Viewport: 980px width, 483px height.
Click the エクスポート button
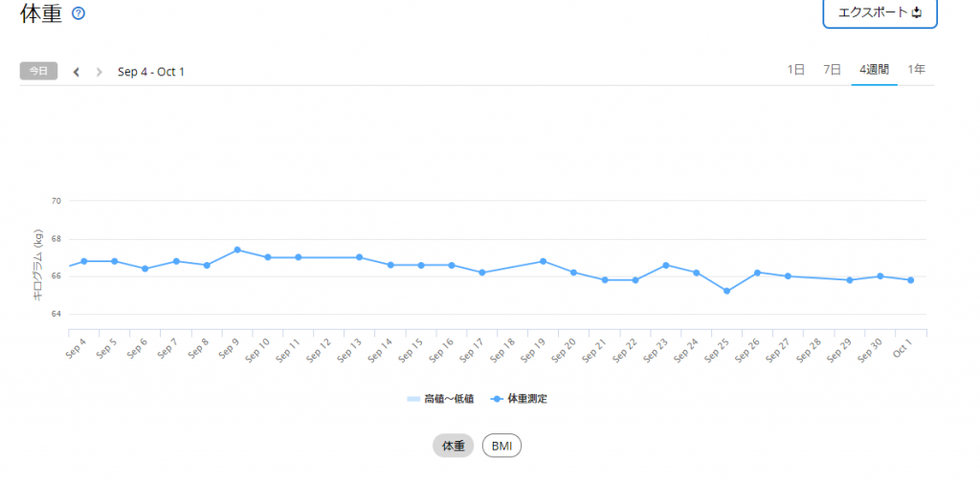tap(880, 12)
